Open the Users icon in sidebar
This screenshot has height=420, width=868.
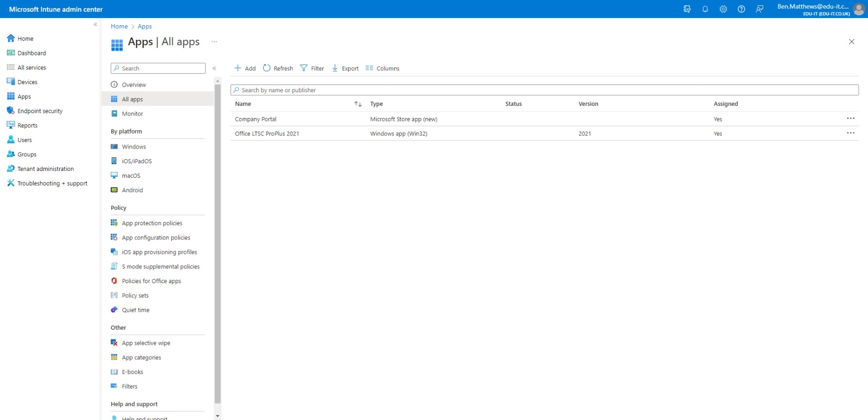(x=11, y=140)
